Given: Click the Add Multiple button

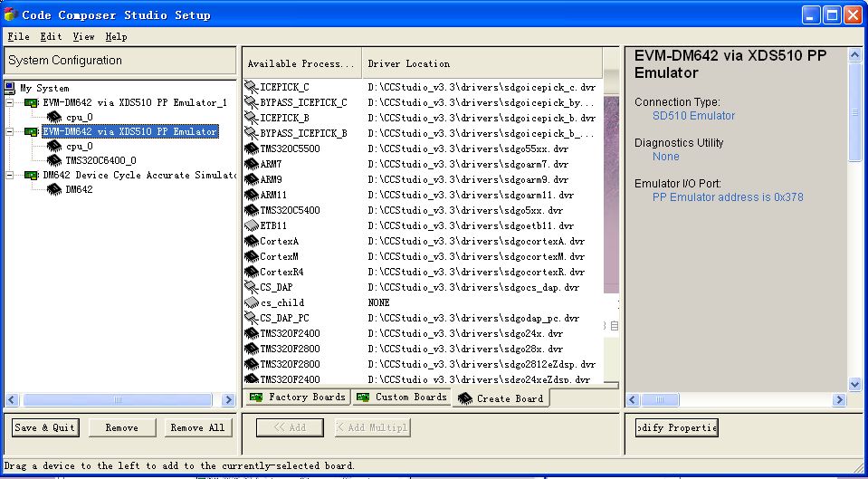Looking at the screenshot, I should pos(373,427).
